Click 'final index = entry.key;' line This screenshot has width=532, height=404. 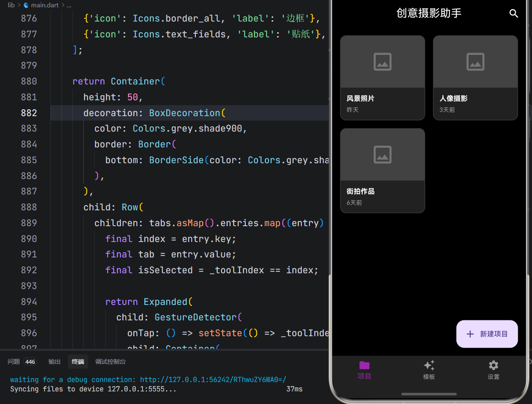[171, 239]
